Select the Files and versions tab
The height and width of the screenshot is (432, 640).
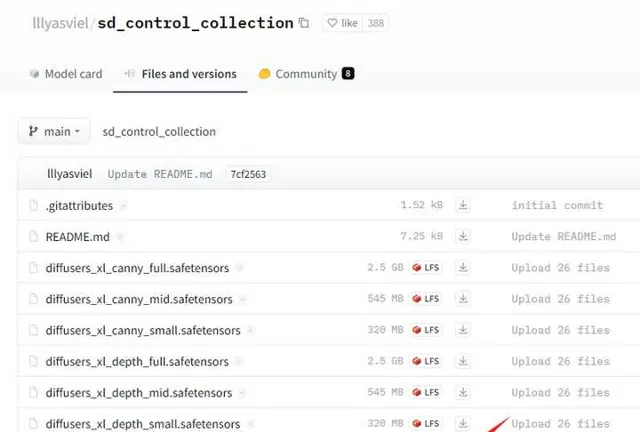pos(180,74)
